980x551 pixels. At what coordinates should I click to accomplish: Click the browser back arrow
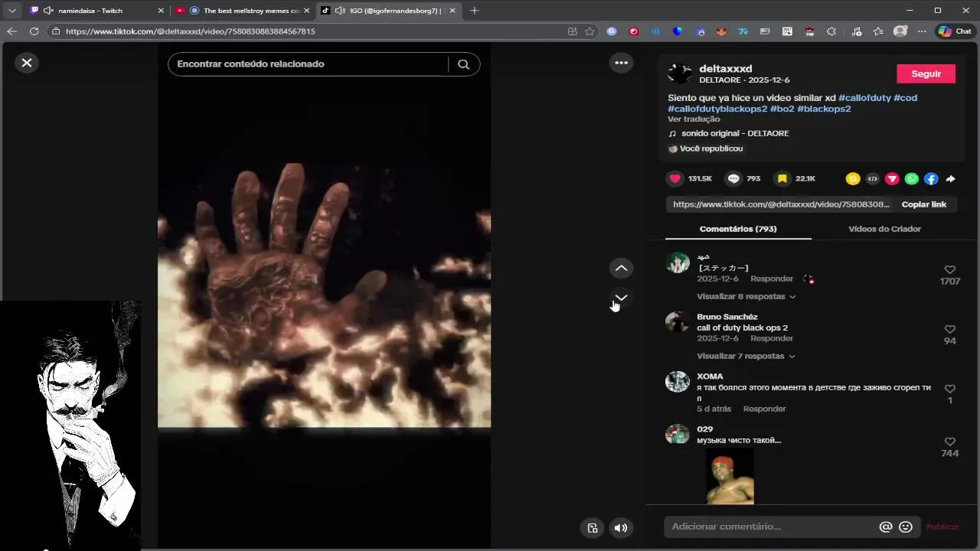tap(11, 31)
